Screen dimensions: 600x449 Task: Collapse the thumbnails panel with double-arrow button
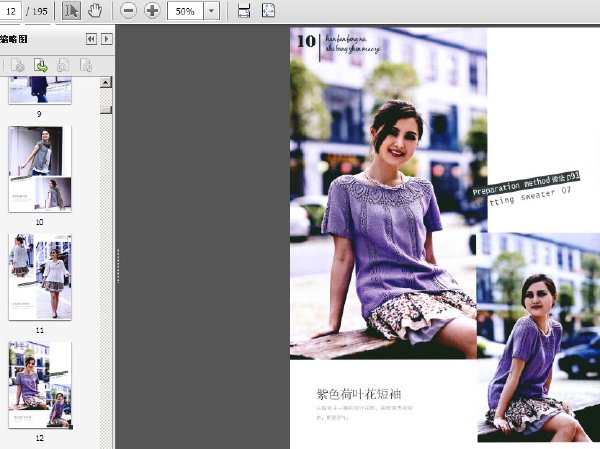(91, 39)
